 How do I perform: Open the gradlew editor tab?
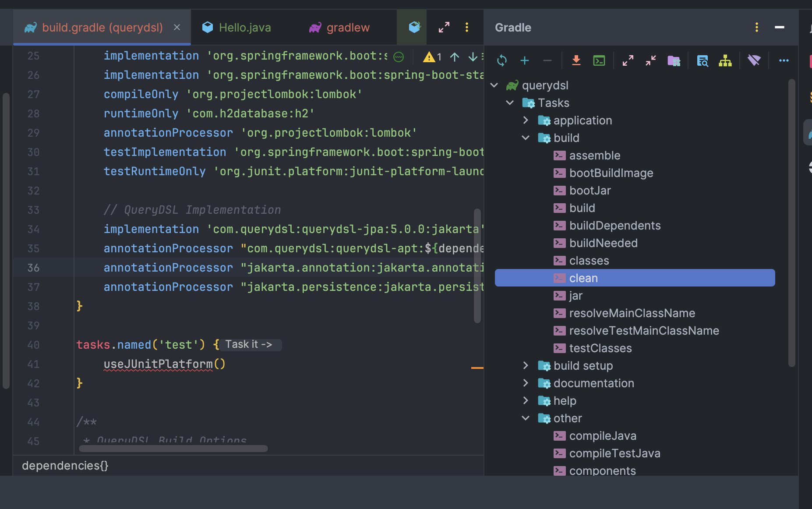point(347,27)
